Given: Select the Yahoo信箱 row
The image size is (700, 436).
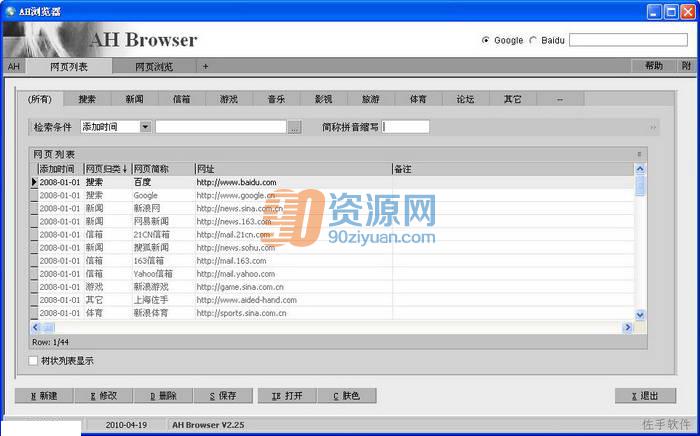Looking at the screenshot, I should coord(332,274).
